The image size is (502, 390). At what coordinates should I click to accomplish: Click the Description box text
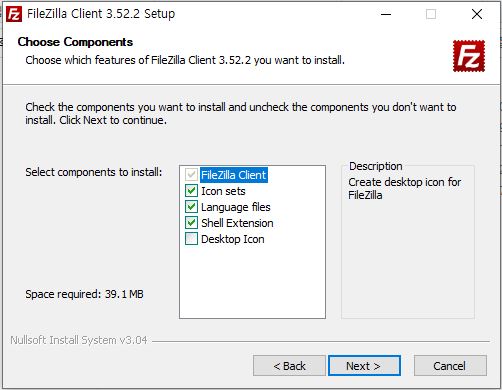(x=404, y=188)
